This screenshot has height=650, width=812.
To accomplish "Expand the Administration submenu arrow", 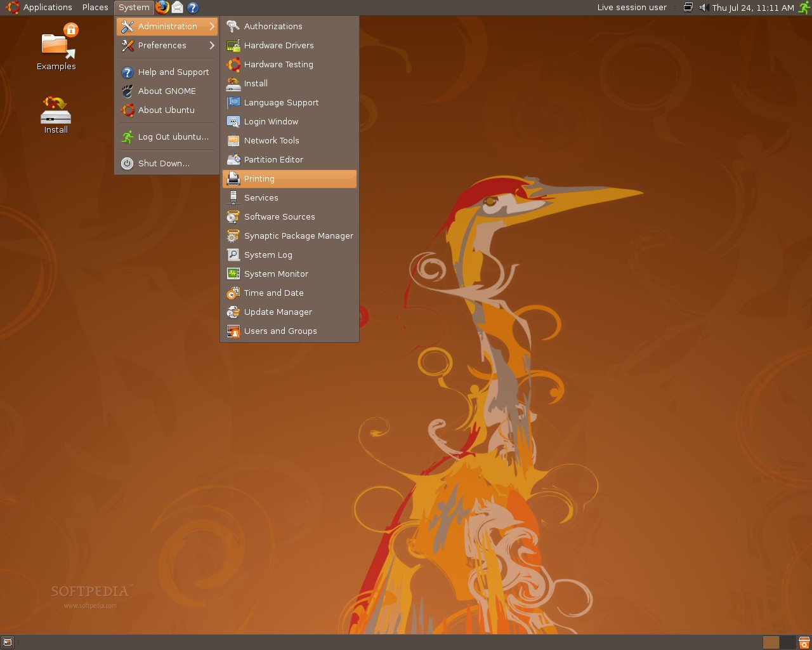I will point(212,26).
